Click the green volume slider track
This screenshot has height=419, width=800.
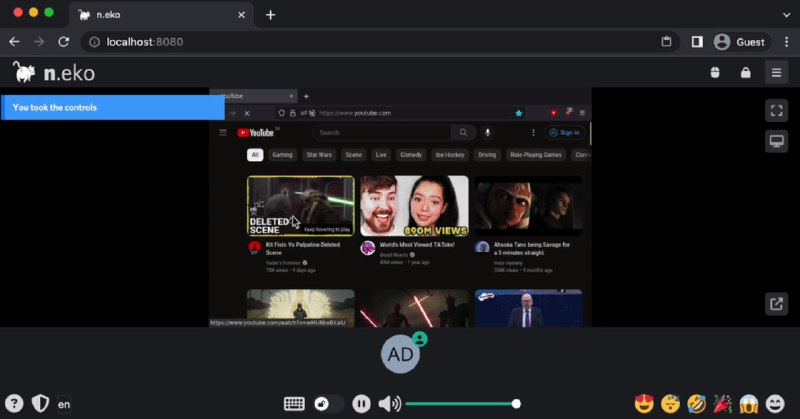click(x=460, y=404)
